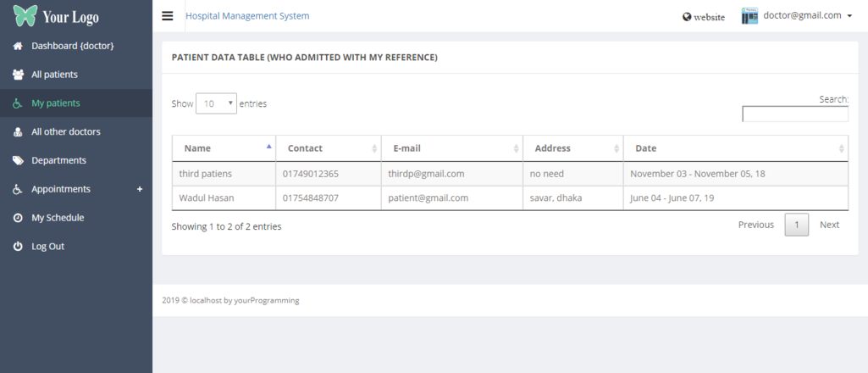Click the hamburger menu icon
Viewport: 868px width, 373px height.
tap(167, 16)
